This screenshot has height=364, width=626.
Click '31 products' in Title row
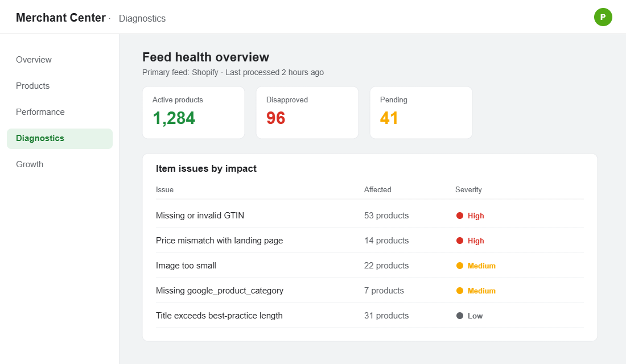click(x=386, y=316)
